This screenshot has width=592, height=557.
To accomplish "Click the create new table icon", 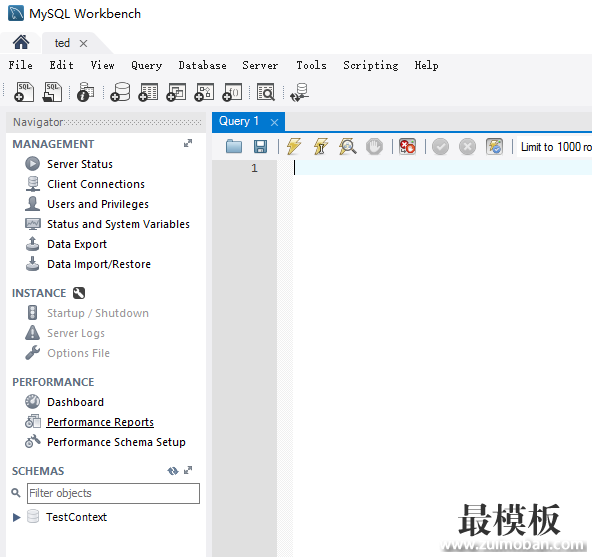I will pyautogui.click(x=148, y=92).
